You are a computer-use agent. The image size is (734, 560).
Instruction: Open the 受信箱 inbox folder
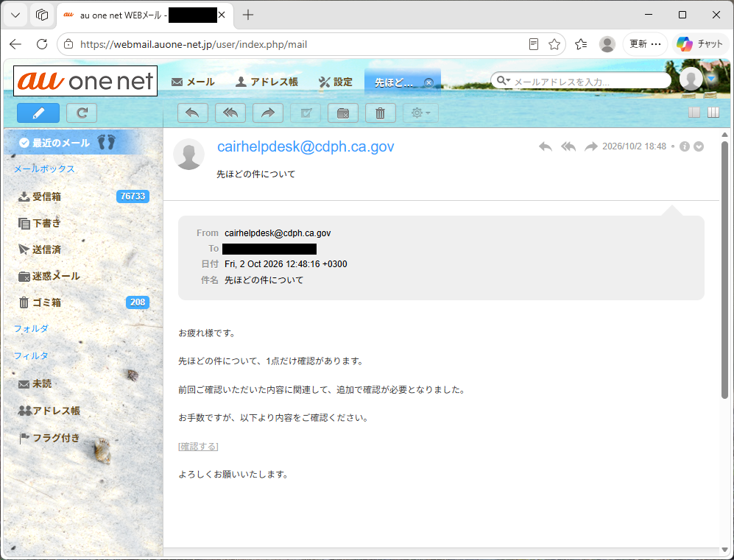46,196
